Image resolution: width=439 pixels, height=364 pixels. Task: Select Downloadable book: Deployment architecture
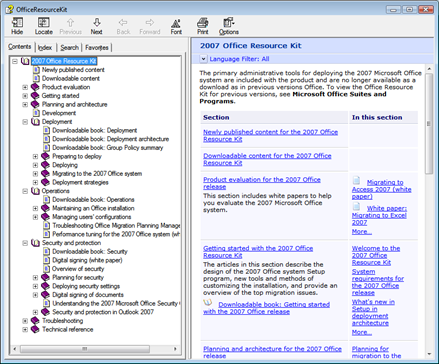[x=111, y=139]
